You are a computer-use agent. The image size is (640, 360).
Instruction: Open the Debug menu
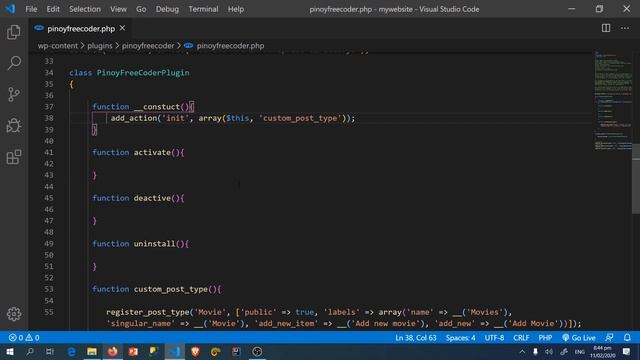click(167, 9)
